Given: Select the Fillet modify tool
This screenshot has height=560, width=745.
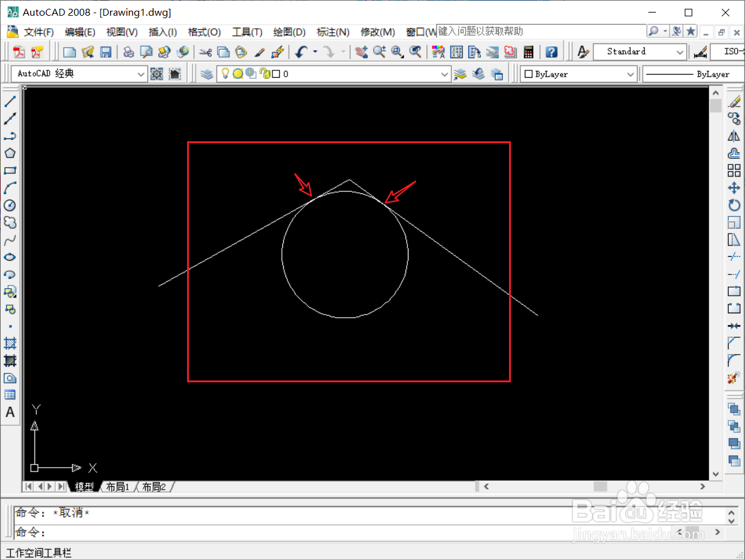Looking at the screenshot, I should (x=734, y=360).
